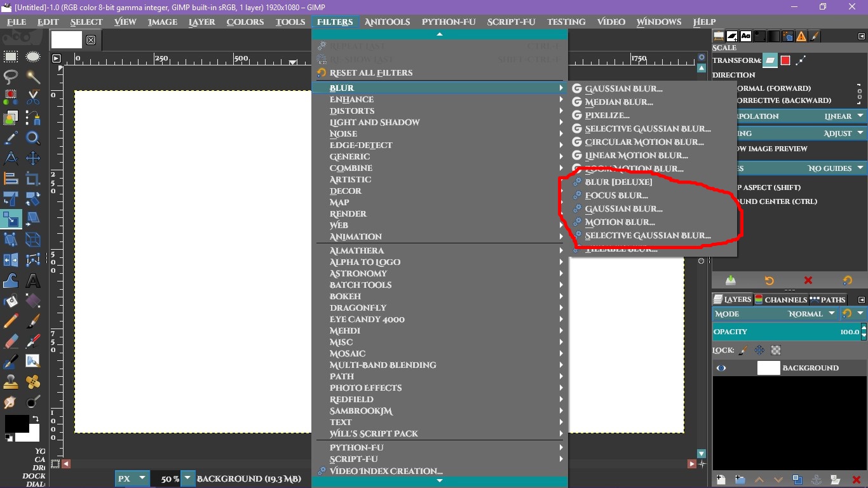
Task: Select Pixelize in the Blur submenu
Action: [653, 116]
